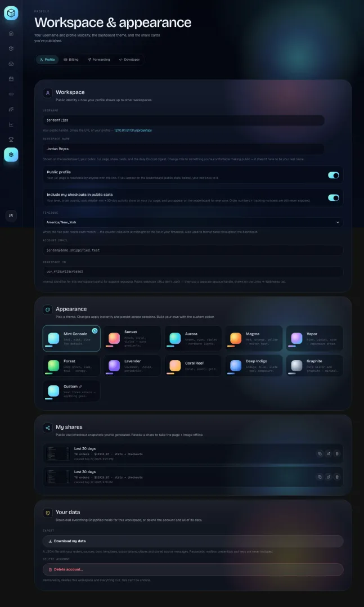Toggle Include my checkouts in public stats
The height and width of the screenshot is (607, 364).
pyautogui.click(x=334, y=197)
